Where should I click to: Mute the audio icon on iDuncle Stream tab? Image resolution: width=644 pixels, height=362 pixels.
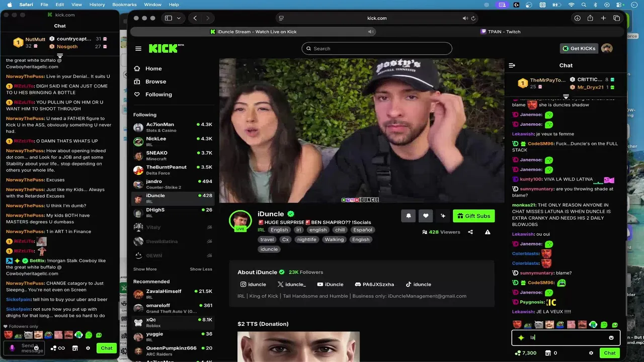(370, 32)
